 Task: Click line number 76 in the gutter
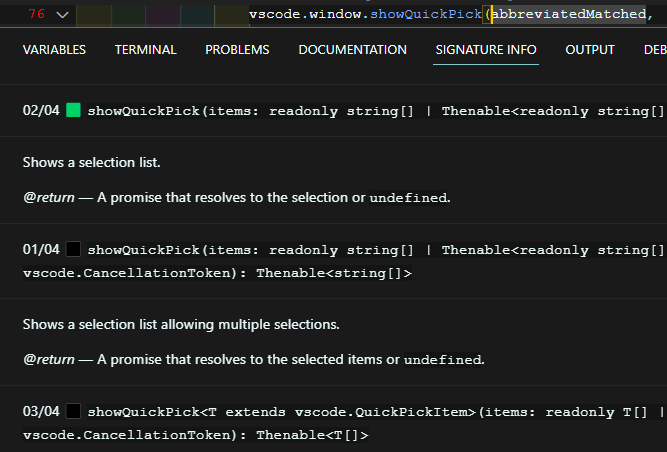point(37,14)
